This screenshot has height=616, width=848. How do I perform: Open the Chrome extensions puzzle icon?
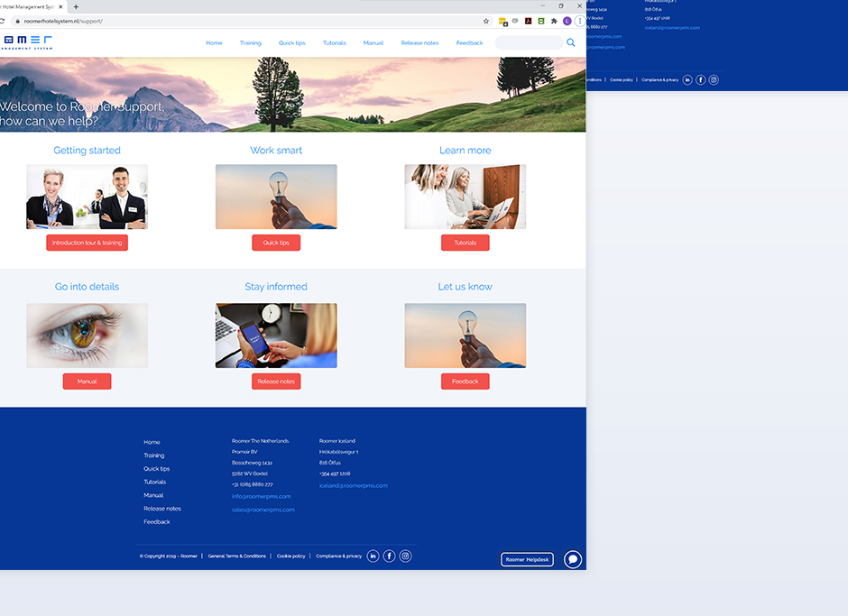coord(554,21)
